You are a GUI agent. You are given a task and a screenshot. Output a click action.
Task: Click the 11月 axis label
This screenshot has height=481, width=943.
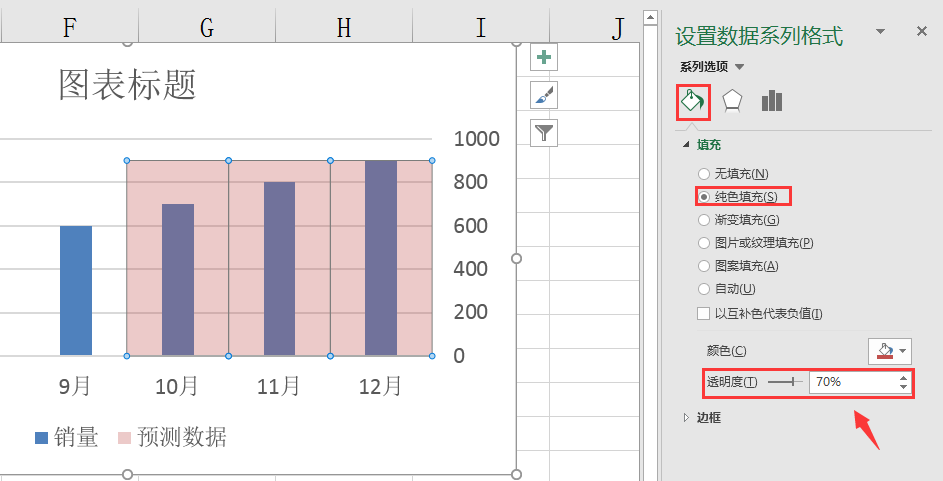[278, 386]
